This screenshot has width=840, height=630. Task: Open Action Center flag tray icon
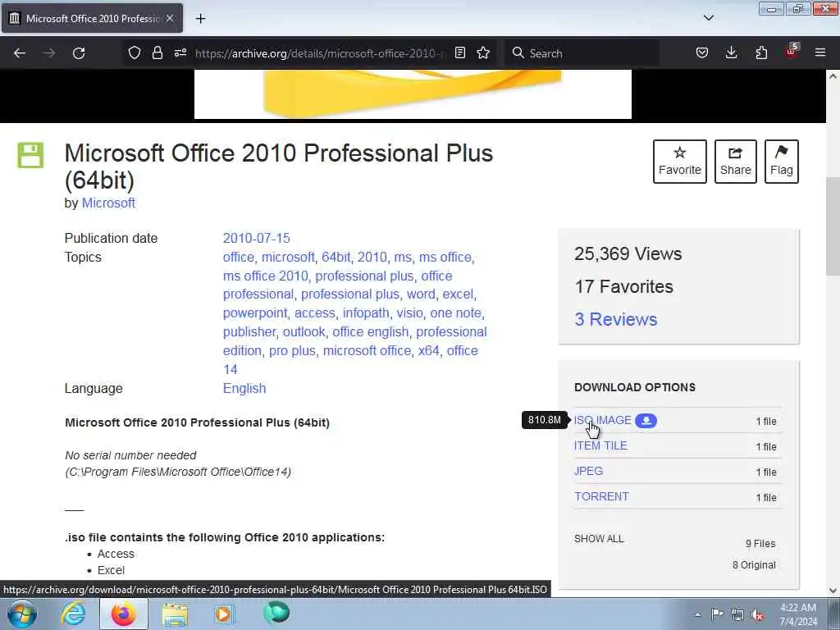pyautogui.click(x=717, y=614)
